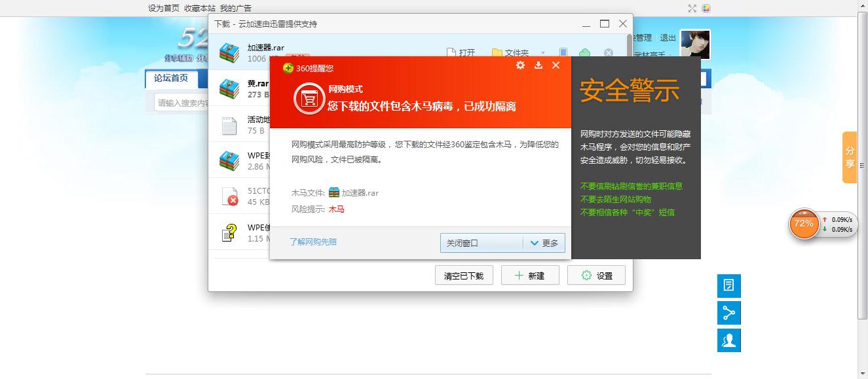This screenshot has width=868, height=379.
Task: Click the WPE封 archive icon in download list
Action: click(x=229, y=160)
